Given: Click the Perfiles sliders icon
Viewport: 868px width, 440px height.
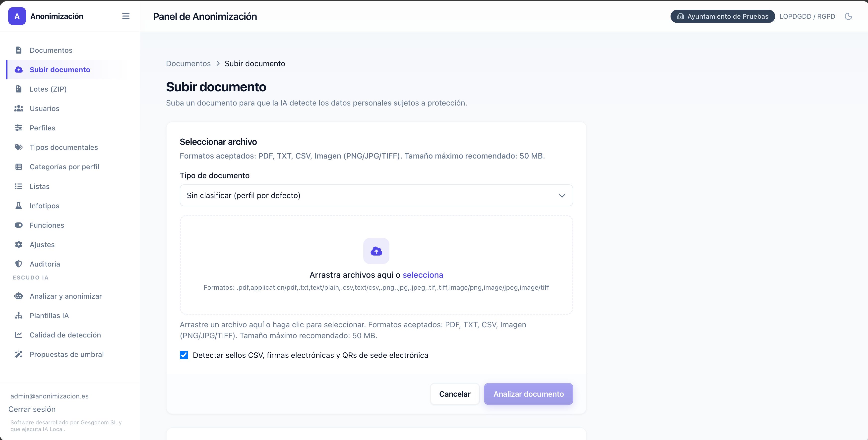Looking at the screenshot, I should (x=18, y=128).
